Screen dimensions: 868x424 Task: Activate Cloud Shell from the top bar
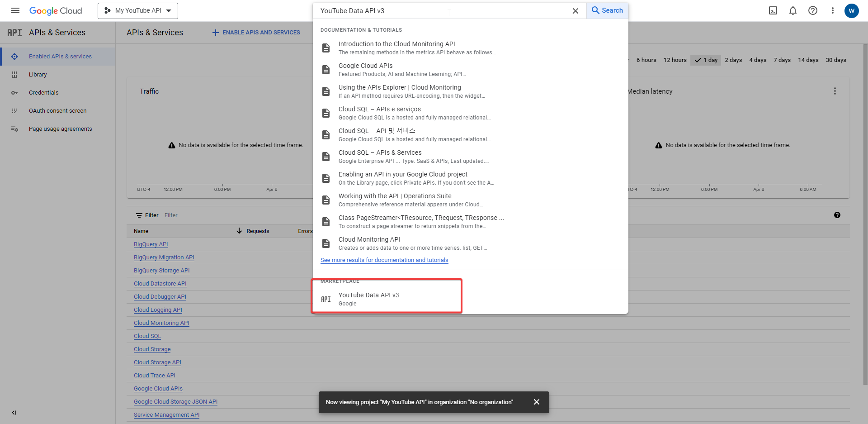(x=773, y=10)
